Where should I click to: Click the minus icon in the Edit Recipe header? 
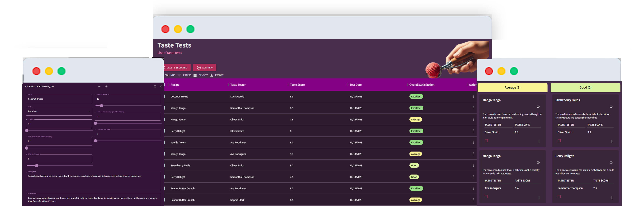pyautogui.click(x=99, y=86)
